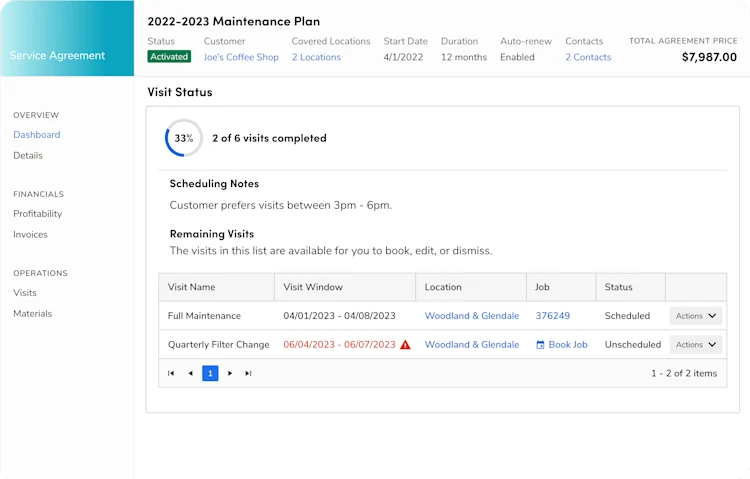The height and width of the screenshot is (479, 750).
Task: Open Actions dropdown for Full Maintenance
Action: (695, 316)
